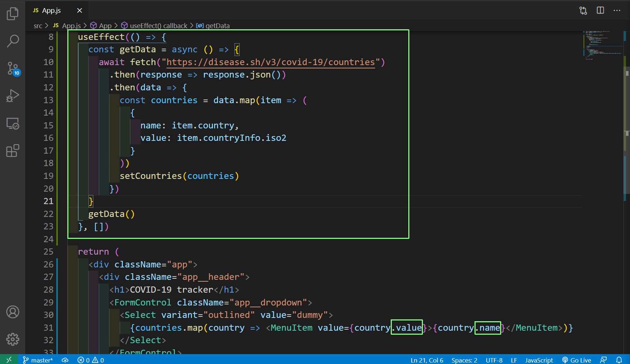Click the getData breadcrumb segment
This screenshot has height=364, width=630.
click(x=213, y=26)
